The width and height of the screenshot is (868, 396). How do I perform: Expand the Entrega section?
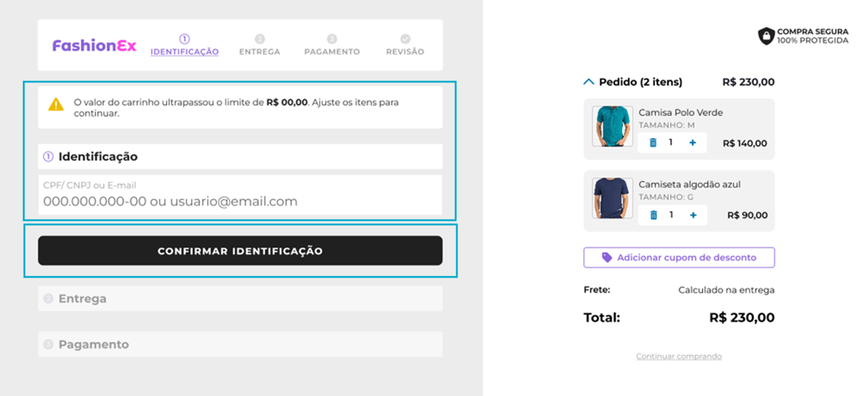(x=240, y=298)
